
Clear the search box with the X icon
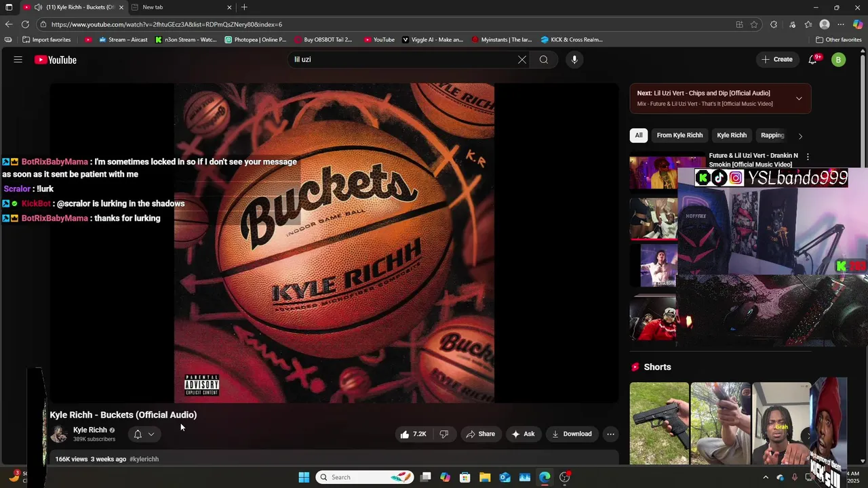522,60
